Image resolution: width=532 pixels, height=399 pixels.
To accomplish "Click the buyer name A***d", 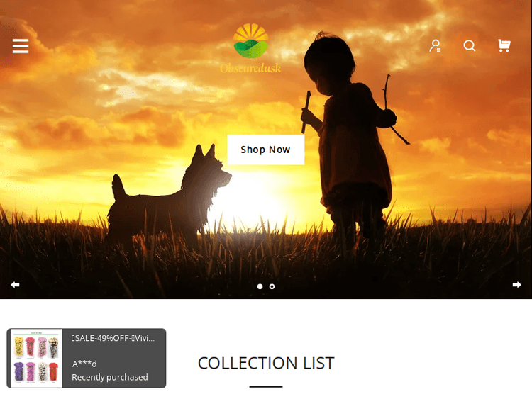I will [x=84, y=364].
